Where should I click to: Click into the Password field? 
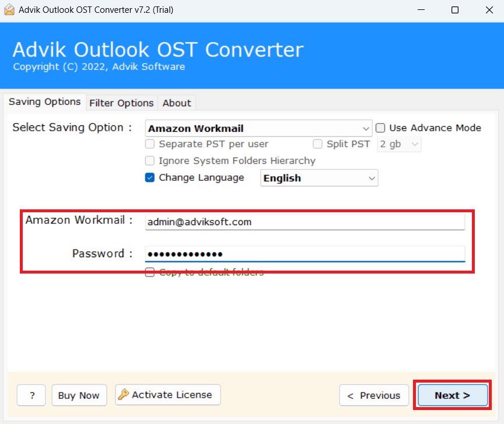click(305, 254)
